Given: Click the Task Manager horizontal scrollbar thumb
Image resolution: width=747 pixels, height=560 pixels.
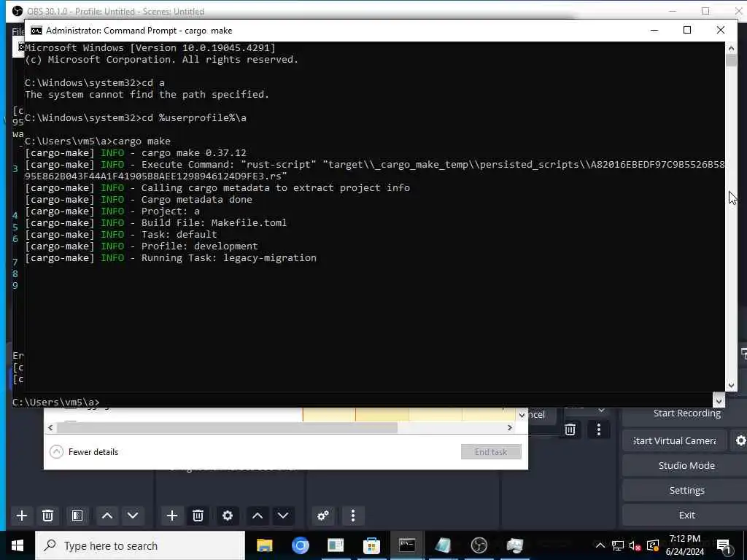Looking at the screenshot, I should click(x=228, y=427).
